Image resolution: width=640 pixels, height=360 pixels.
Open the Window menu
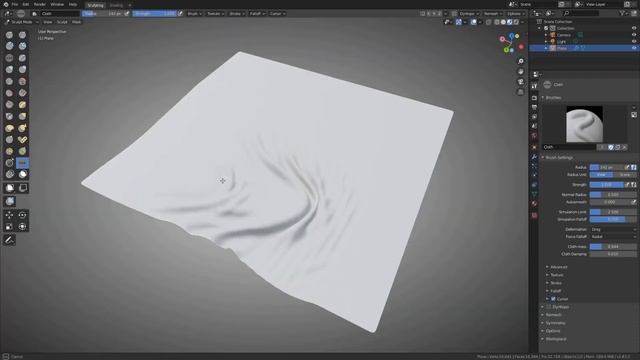(57, 4)
